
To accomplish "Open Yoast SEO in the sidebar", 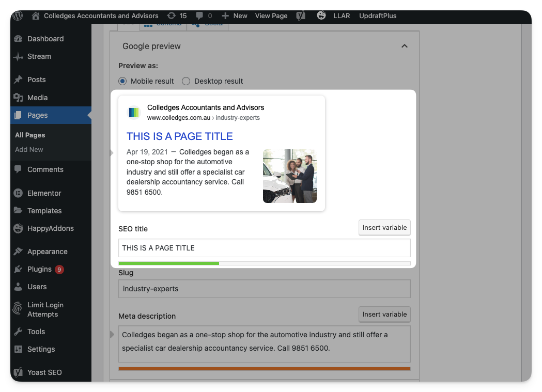I will point(44,372).
